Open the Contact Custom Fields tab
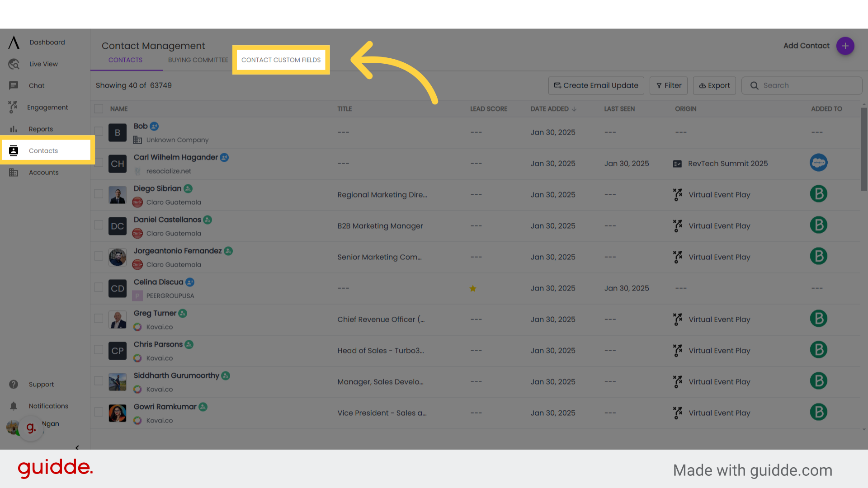The image size is (868, 488). click(x=281, y=60)
